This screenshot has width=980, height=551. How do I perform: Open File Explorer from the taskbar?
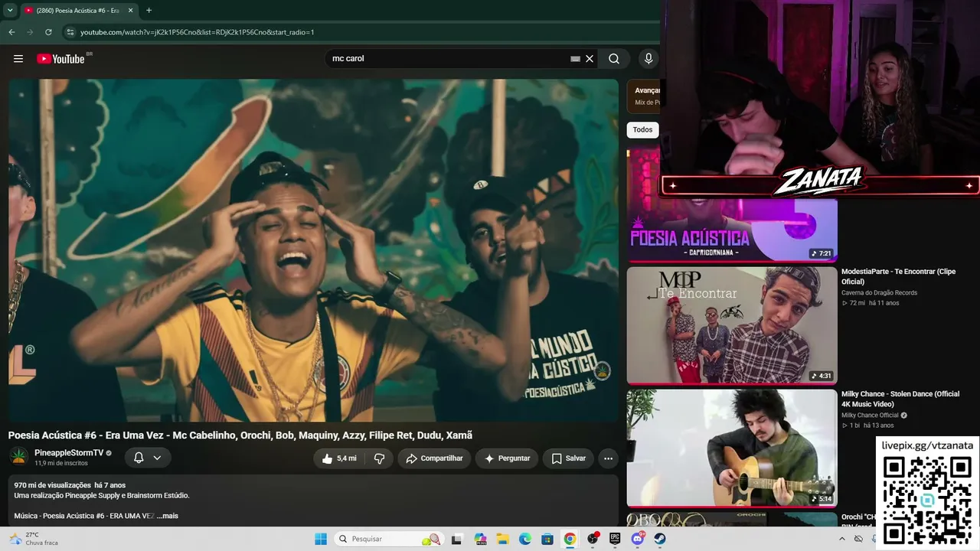click(502, 539)
